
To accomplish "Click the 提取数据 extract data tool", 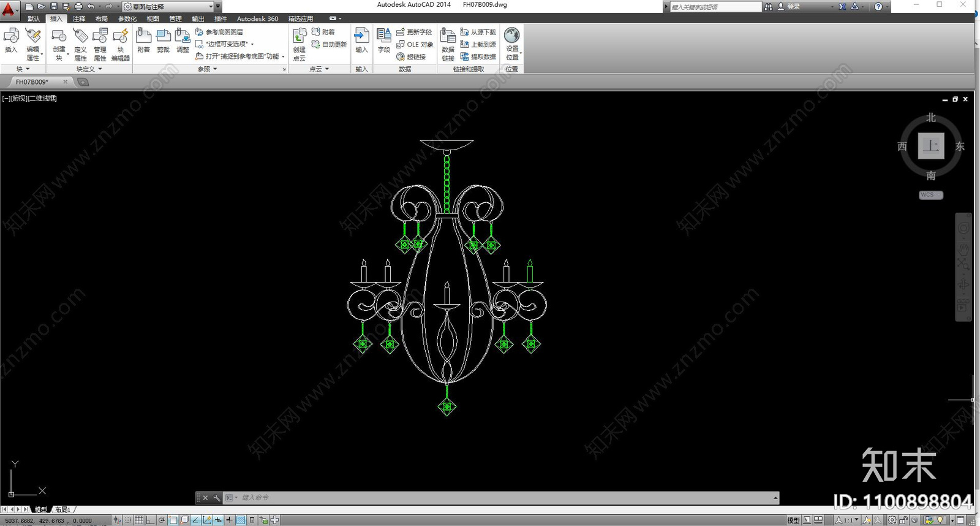I will point(478,56).
